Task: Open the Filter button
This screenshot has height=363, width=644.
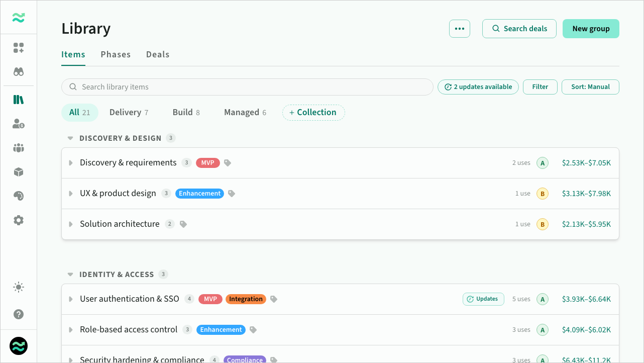Action: click(x=540, y=87)
